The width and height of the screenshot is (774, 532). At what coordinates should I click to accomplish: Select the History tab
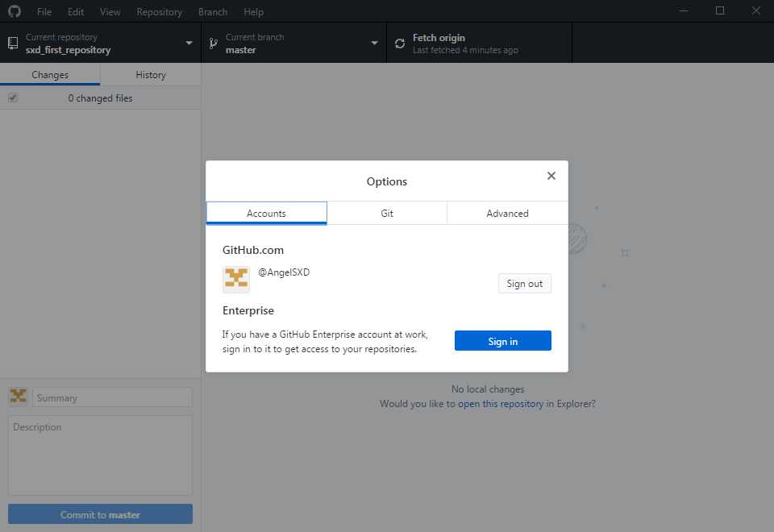click(151, 74)
